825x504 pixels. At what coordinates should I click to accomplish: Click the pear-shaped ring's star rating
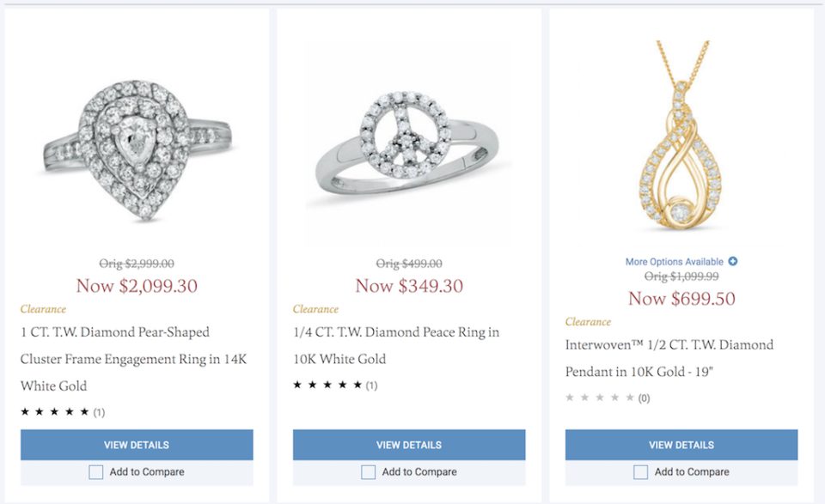(x=54, y=412)
